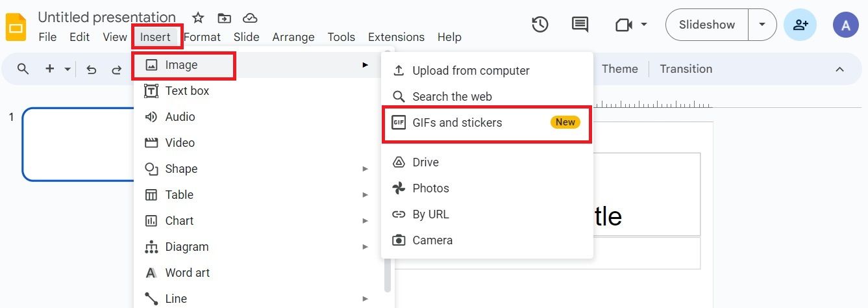Click the search magnifier in toolbar
Image resolution: width=868 pixels, height=308 pixels.
point(23,69)
